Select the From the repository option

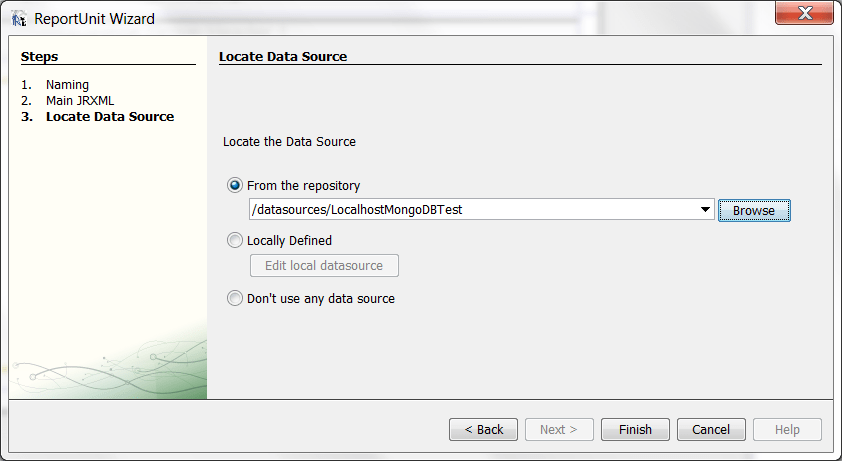235,185
